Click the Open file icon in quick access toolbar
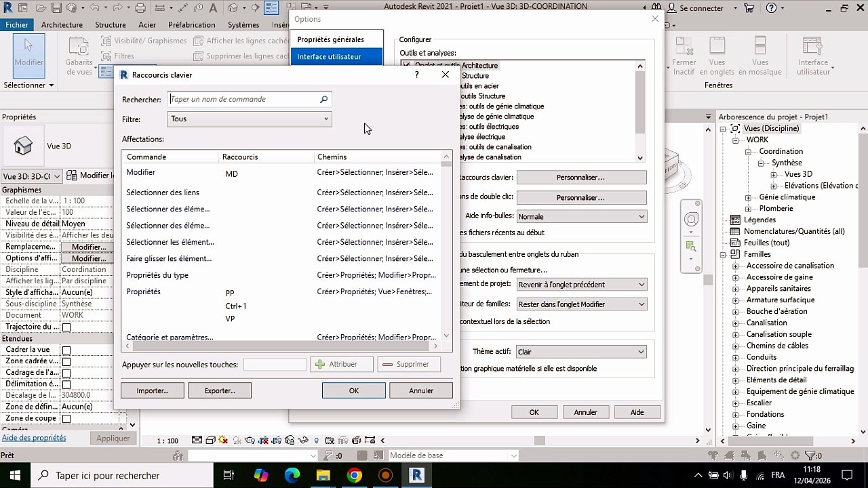This screenshot has width=868, height=488. click(41, 8)
